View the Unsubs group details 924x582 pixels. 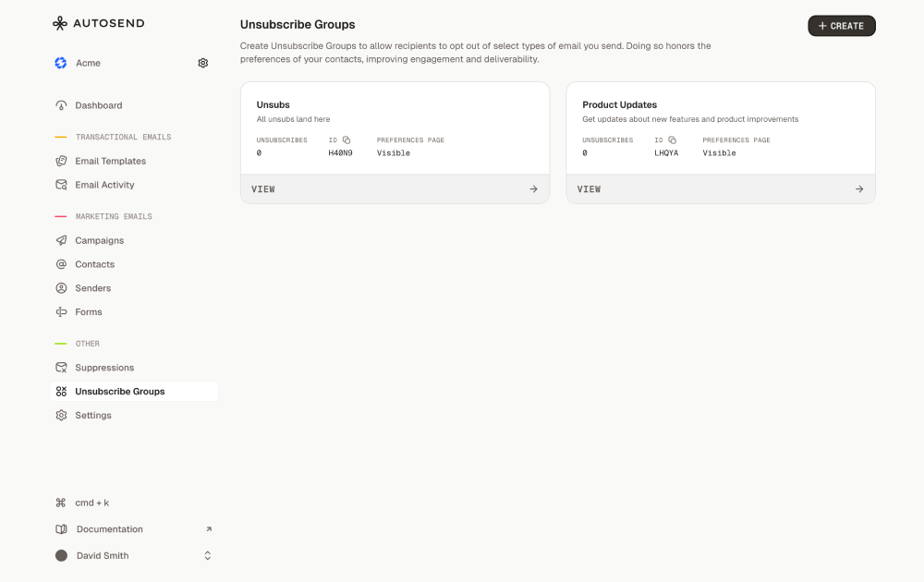(395, 188)
